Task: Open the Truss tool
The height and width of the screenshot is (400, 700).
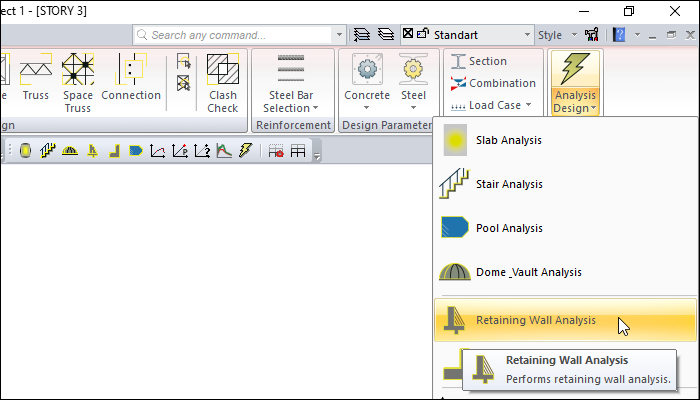Action: (x=36, y=78)
